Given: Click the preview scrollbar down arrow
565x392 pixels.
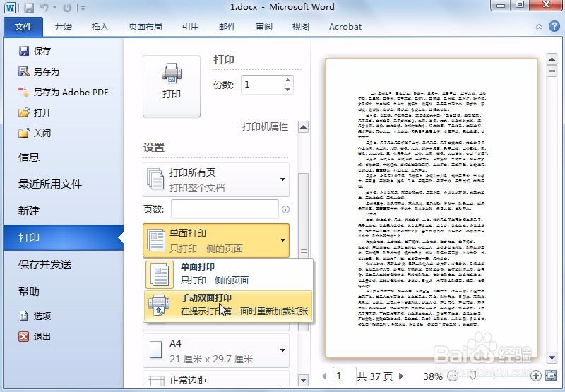Looking at the screenshot, I should click(552, 358).
